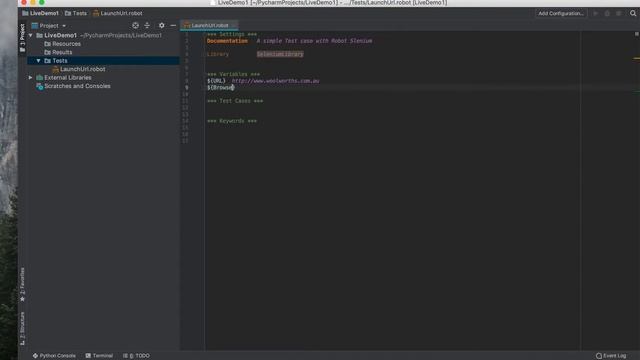
Task: Toggle the Favorites tool window side tab
Action: (22, 284)
